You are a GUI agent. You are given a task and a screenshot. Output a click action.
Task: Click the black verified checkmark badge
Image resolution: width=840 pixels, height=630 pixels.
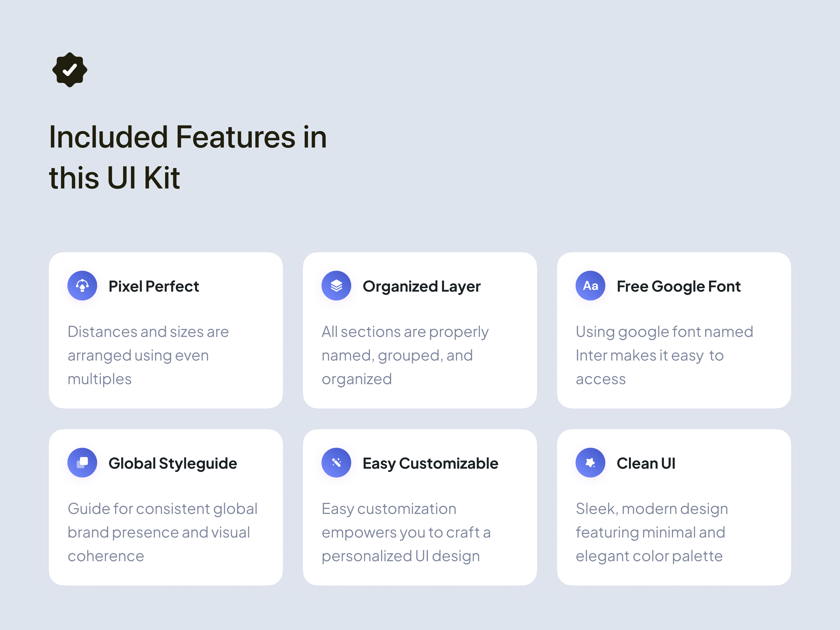pyautogui.click(x=70, y=70)
